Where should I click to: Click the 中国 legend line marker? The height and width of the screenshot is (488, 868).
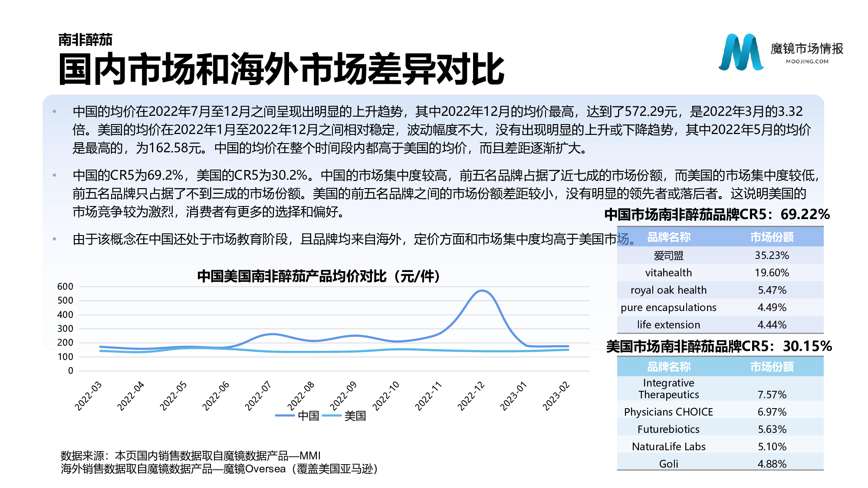coord(285,416)
